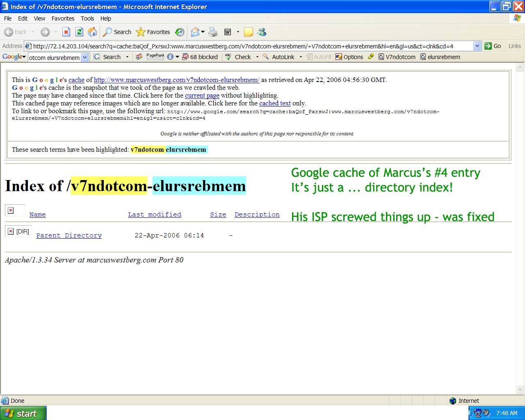
Task: Open the Favorites menu
Action: coord(63,18)
